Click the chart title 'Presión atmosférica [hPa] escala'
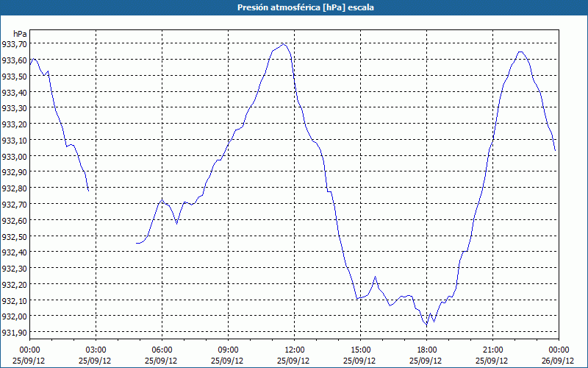 coord(306,7)
